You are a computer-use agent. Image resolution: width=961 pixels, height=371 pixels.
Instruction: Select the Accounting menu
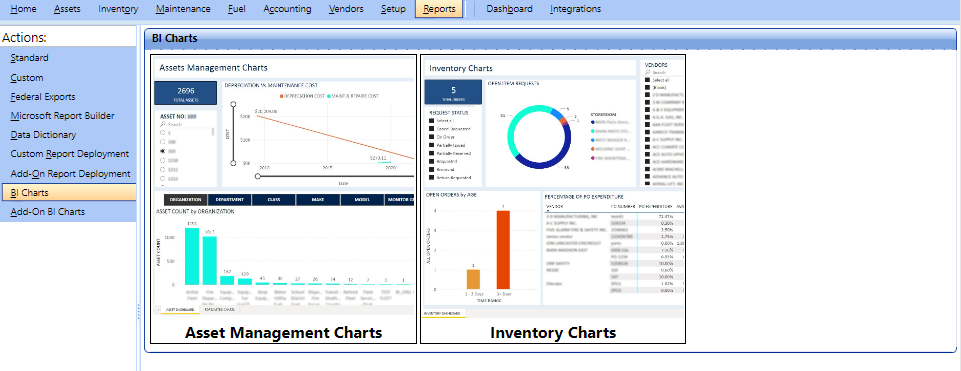287,9
